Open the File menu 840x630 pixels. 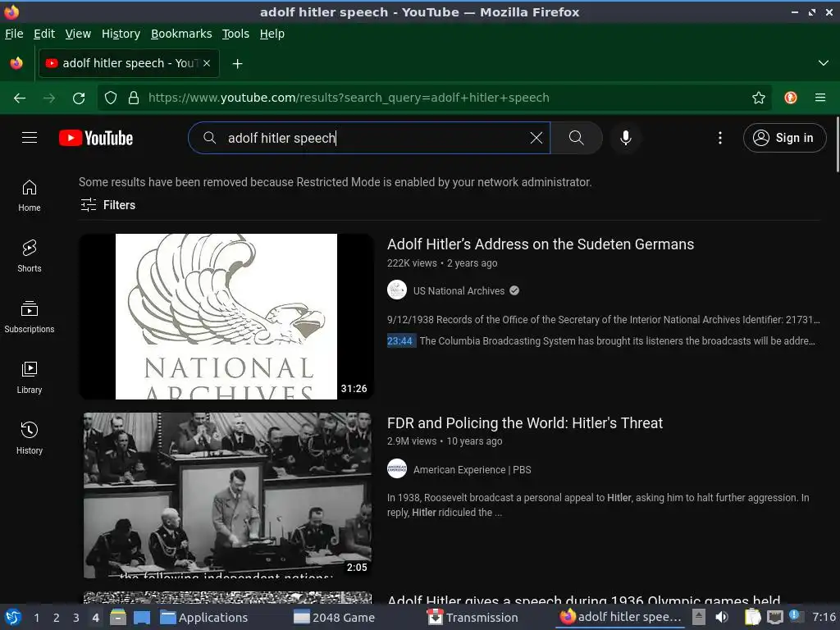14,34
